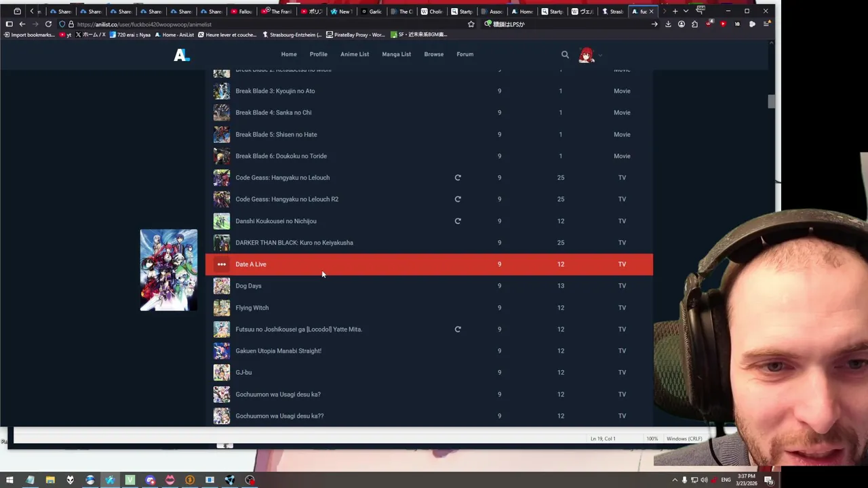Click the Date A Live cover preview image

[x=169, y=270]
